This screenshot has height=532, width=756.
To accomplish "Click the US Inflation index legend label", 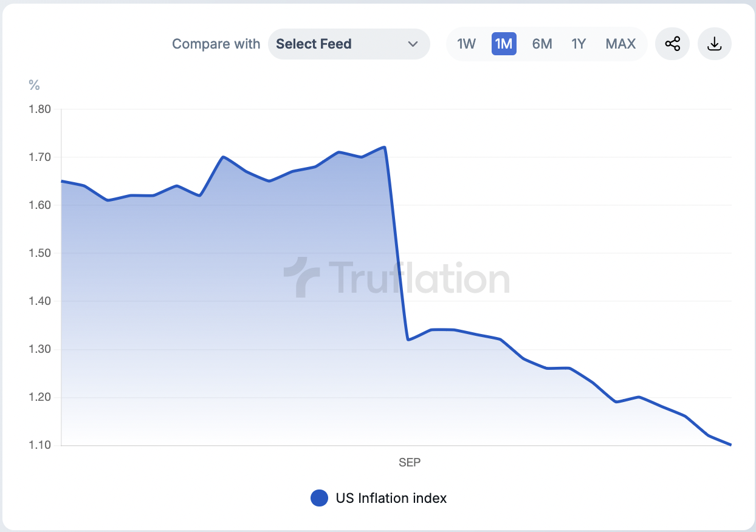I will pos(391,498).
